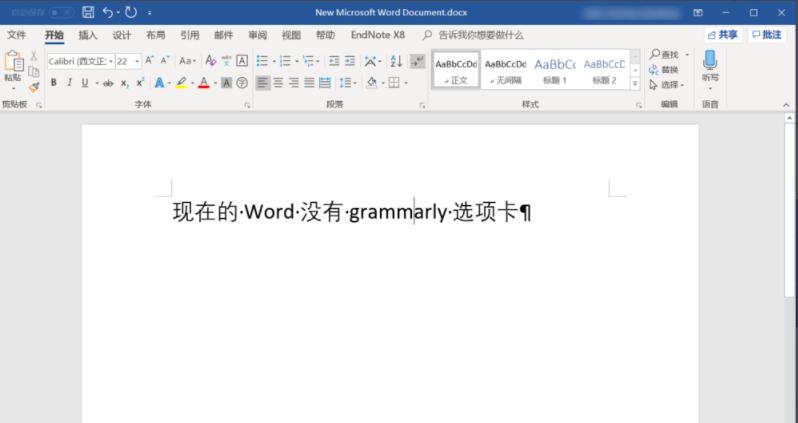The width and height of the screenshot is (798, 423).
Task: Switch to the 引用 (References) tab
Action: (189, 35)
